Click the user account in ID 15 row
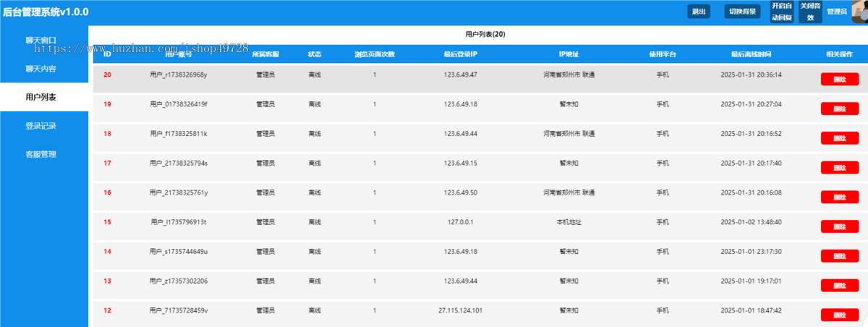This screenshot has height=327, width=868. [179, 222]
